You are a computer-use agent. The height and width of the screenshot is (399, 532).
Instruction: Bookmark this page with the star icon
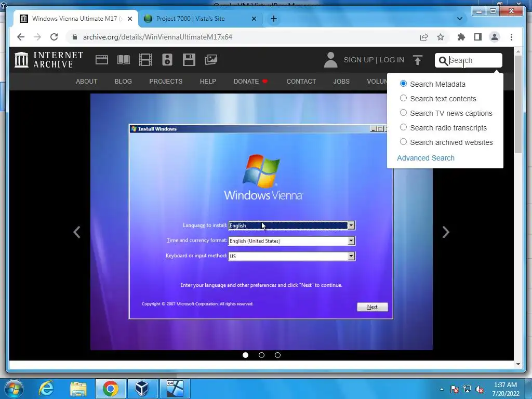pos(441,37)
